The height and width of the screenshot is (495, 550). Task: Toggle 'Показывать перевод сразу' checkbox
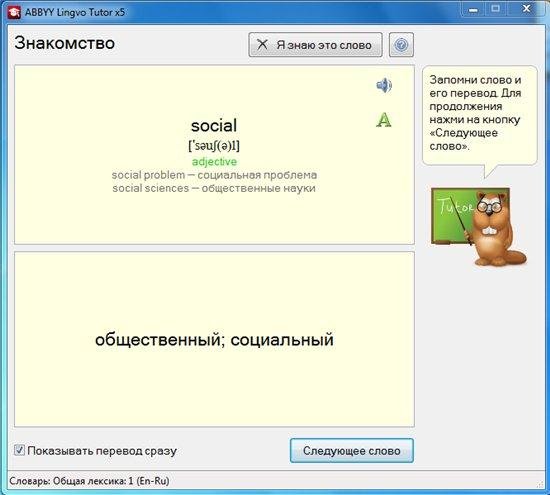(x=19, y=450)
